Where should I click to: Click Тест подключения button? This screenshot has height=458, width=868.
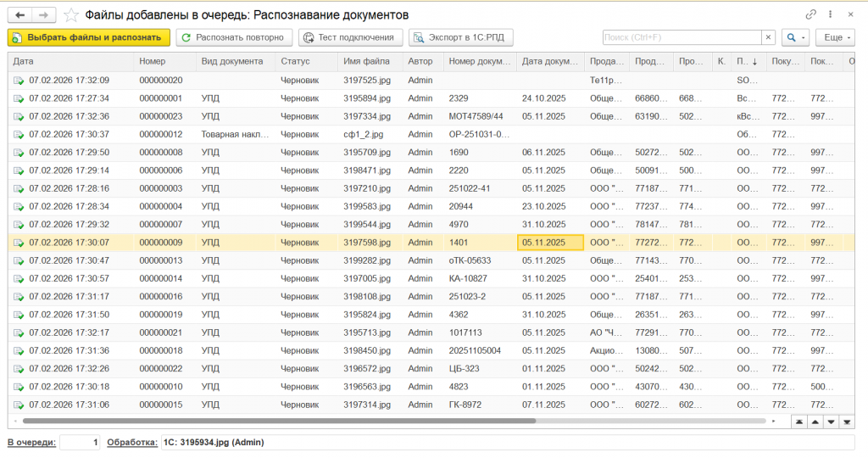[349, 37]
